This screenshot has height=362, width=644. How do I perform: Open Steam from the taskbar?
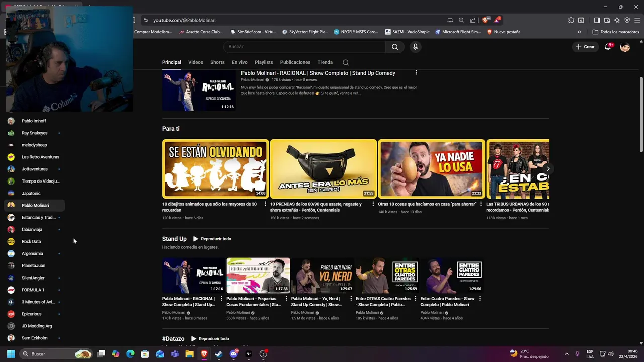point(219,354)
